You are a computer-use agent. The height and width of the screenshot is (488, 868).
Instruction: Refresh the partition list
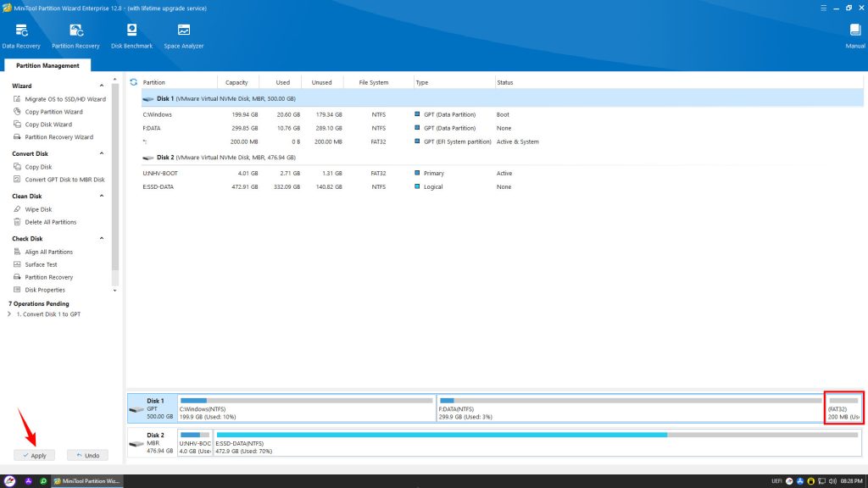[x=133, y=82]
